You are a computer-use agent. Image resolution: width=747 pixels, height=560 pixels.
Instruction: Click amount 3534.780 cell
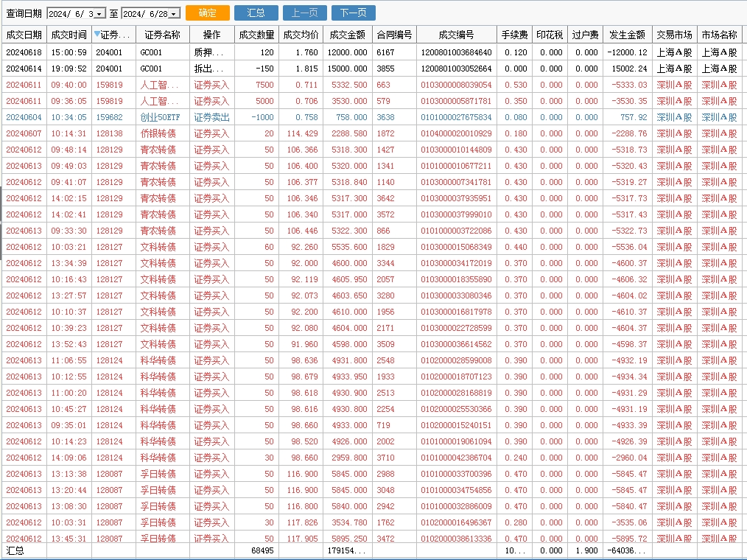point(347,522)
